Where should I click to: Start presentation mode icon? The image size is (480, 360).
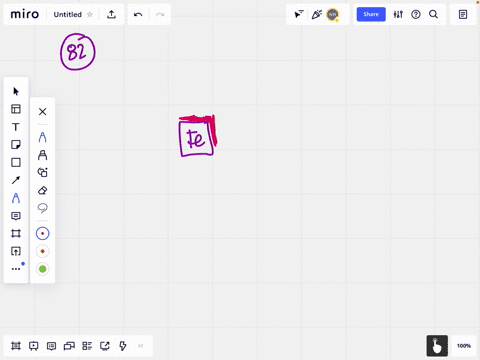pyautogui.click(x=33, y=346)
